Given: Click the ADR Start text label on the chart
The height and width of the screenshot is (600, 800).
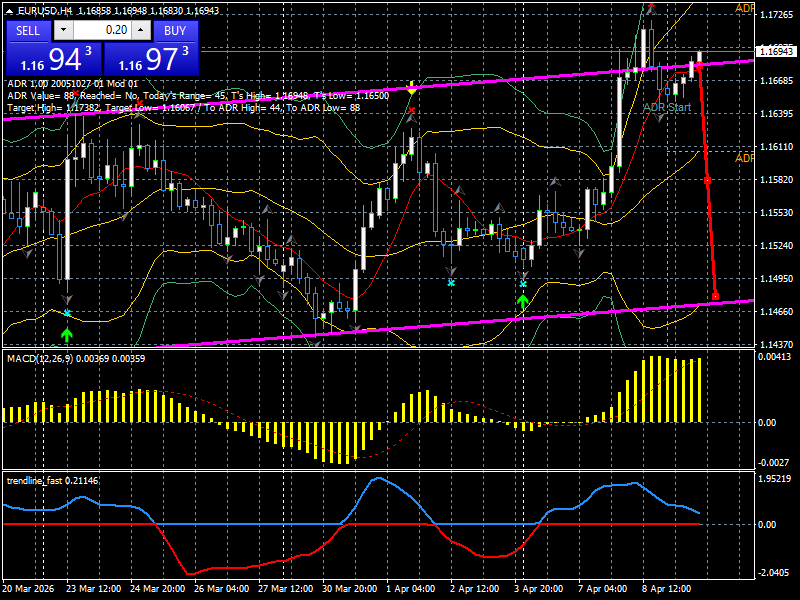Looking at the screenshot, I should click(x=667, y=107).
